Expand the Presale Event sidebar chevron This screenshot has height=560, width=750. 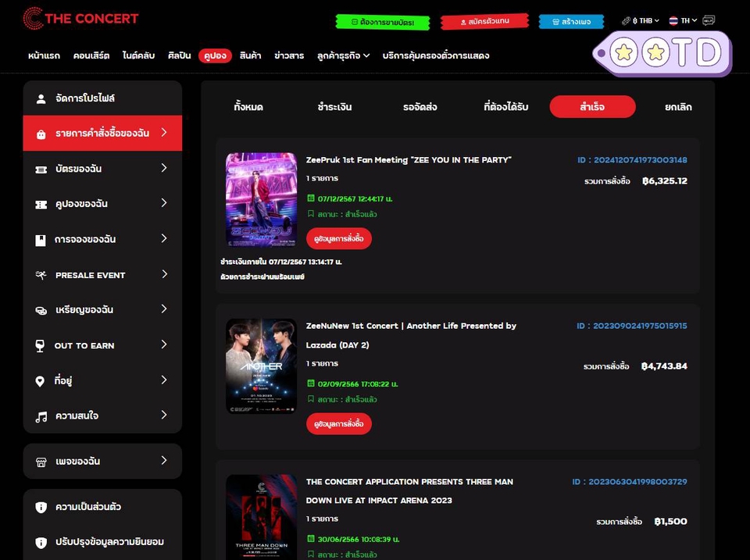164,274
